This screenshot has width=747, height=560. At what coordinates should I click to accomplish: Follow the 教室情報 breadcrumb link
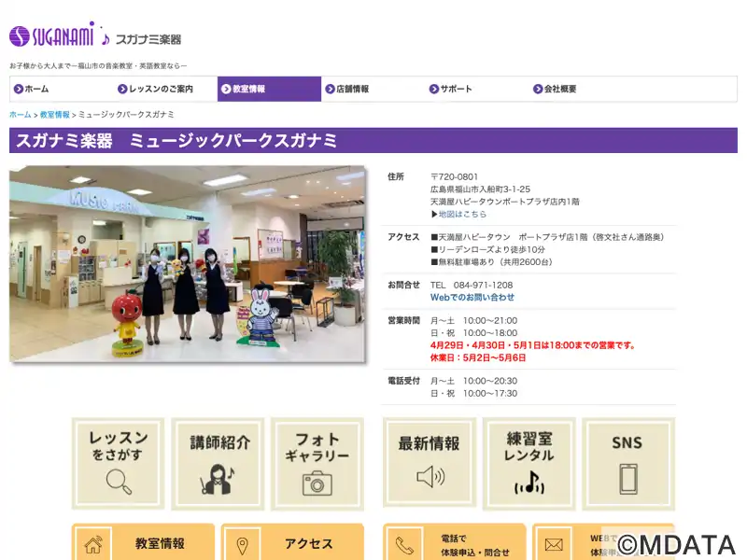[55, 115]
